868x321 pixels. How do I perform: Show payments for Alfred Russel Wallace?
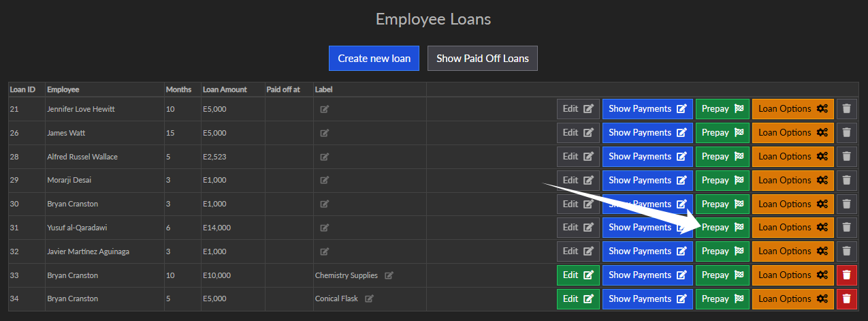coord(647,157)
